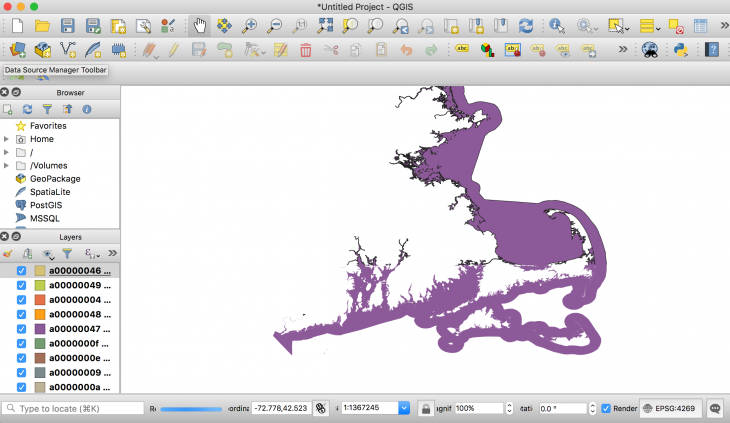This screenshot has height=423, width=730.
Task: Click the Refresh map canvas icon
Action: [525, 25]
